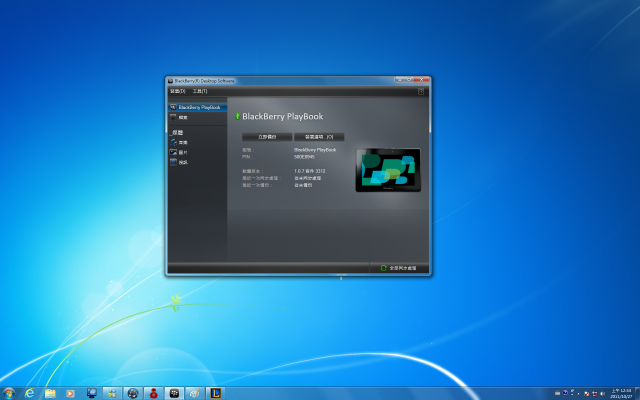
Task: Open the first menu labeled (D)
Action: [x=178, y=91]
